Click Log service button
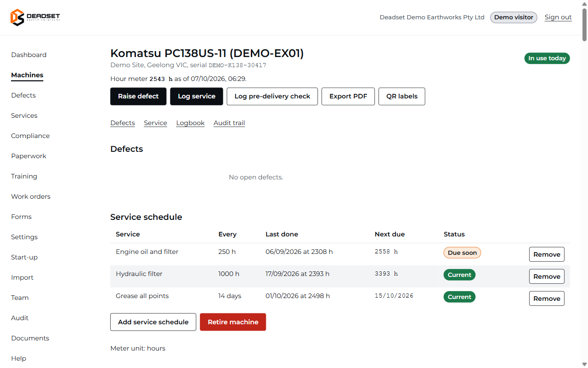Viewport: 588px width, 368px height. coord(197,97)
